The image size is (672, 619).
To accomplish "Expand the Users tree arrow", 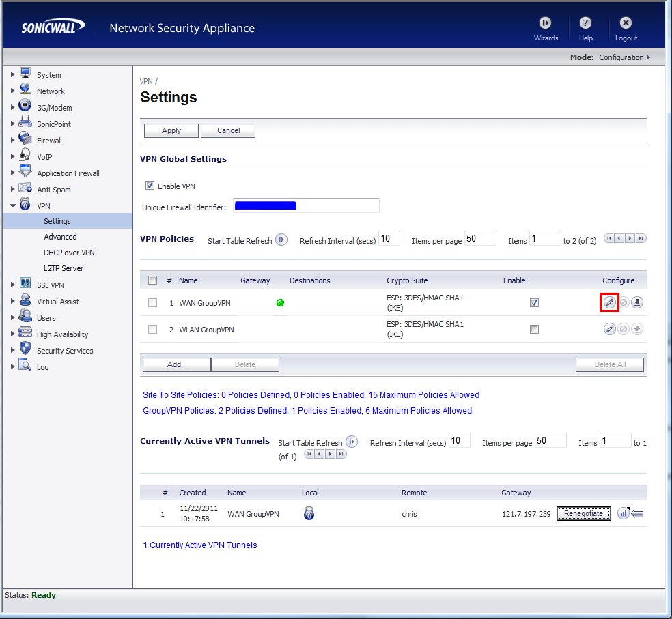I will [x=12, y=317].
